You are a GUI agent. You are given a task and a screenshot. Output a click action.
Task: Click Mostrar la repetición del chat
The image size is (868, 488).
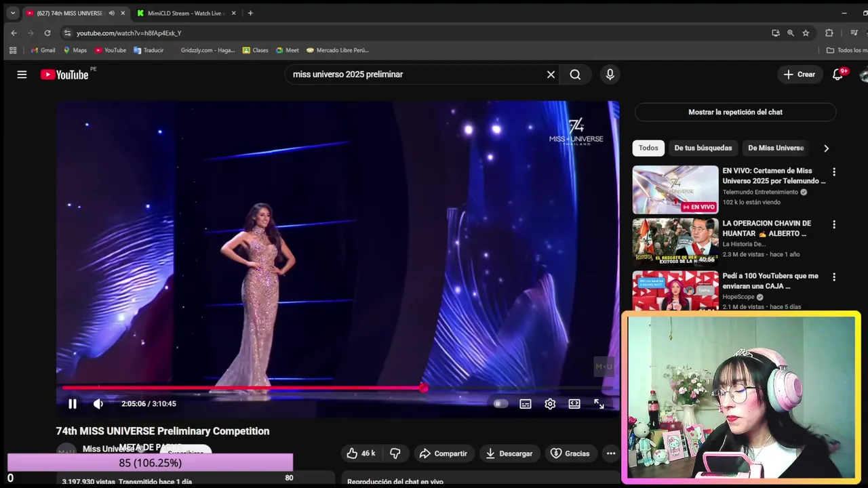[x=735, y=113]
